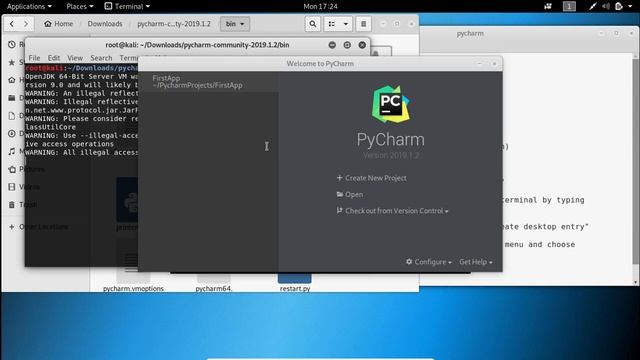Click the PyCharm logo on the welcome screen
Viewport: 640px width, 360px height.
tap(390, 104)
